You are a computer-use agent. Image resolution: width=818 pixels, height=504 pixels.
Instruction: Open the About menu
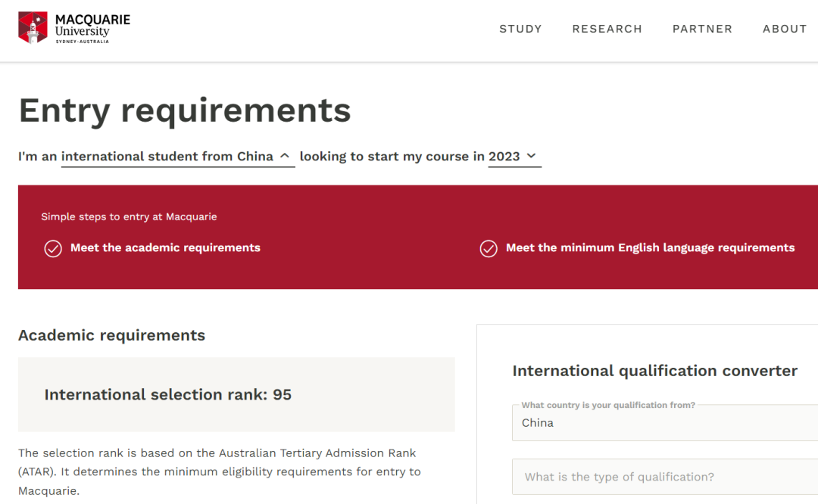coord(785,30)
